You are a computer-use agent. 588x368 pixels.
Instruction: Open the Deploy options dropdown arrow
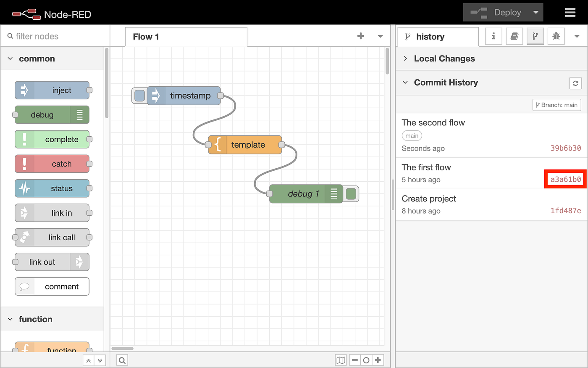535,13
